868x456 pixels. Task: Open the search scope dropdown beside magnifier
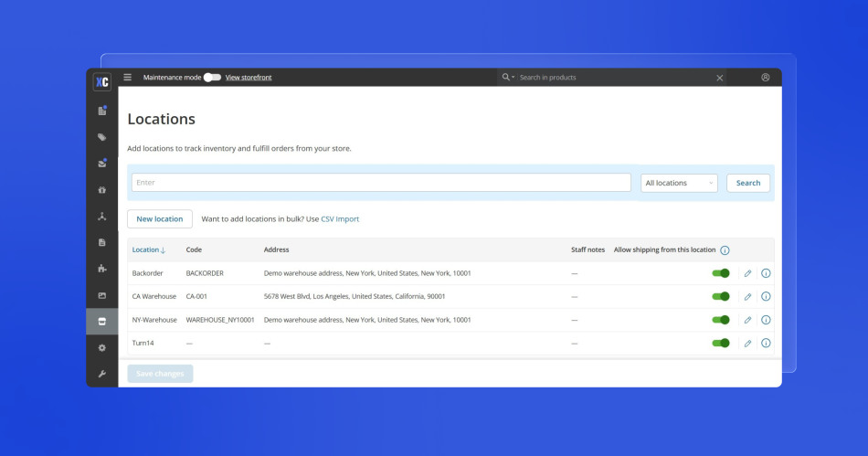pyautogui.click(x=508, y=78)
